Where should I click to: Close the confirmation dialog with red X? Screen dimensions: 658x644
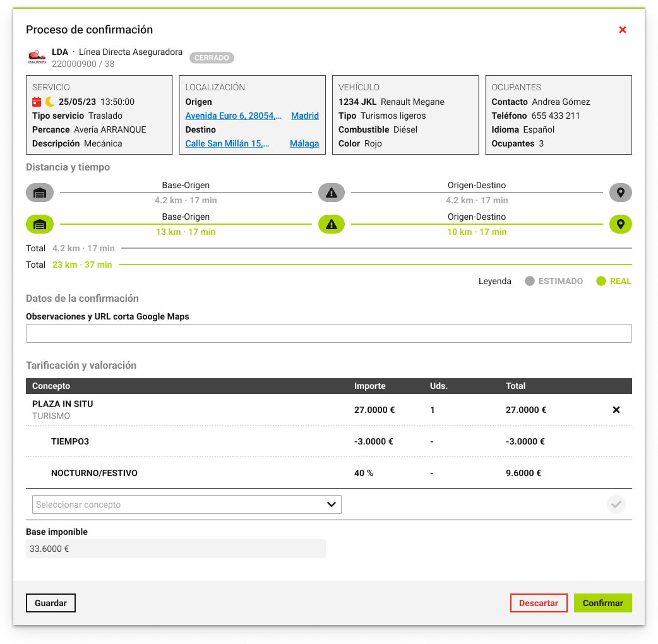pyautogui.click(x=623, y=30)
